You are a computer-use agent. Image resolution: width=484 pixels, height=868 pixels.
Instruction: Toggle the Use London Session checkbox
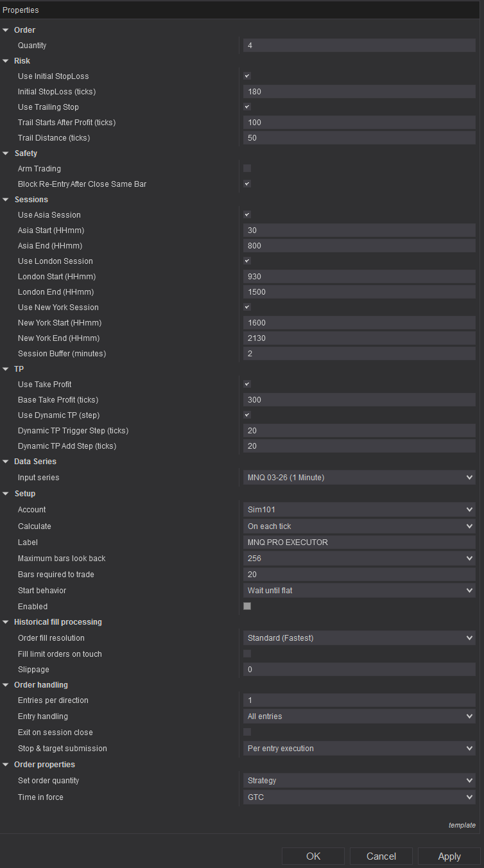(247, 261)
